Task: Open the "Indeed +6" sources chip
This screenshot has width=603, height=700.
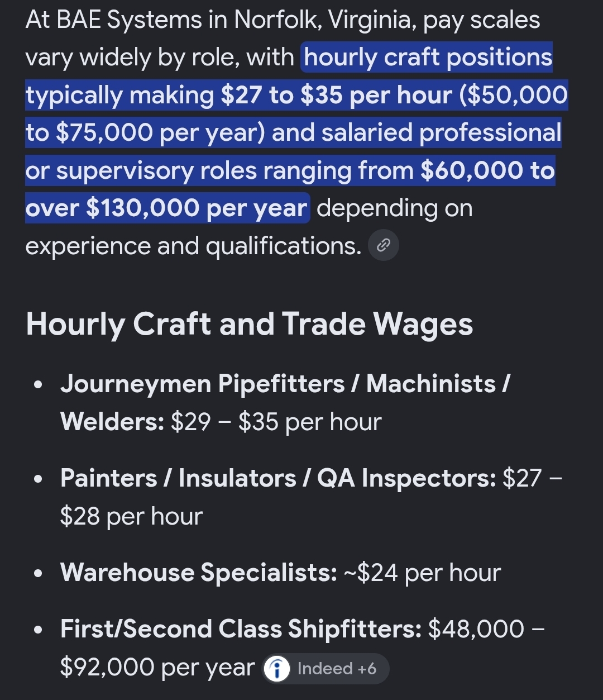Action: pyautogui.click(x=326, y=669)
